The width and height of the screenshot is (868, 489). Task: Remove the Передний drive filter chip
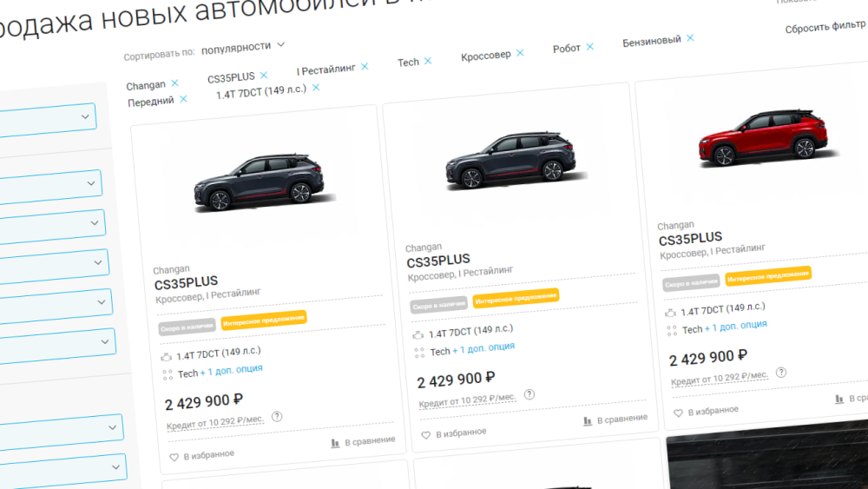(183, 99)
